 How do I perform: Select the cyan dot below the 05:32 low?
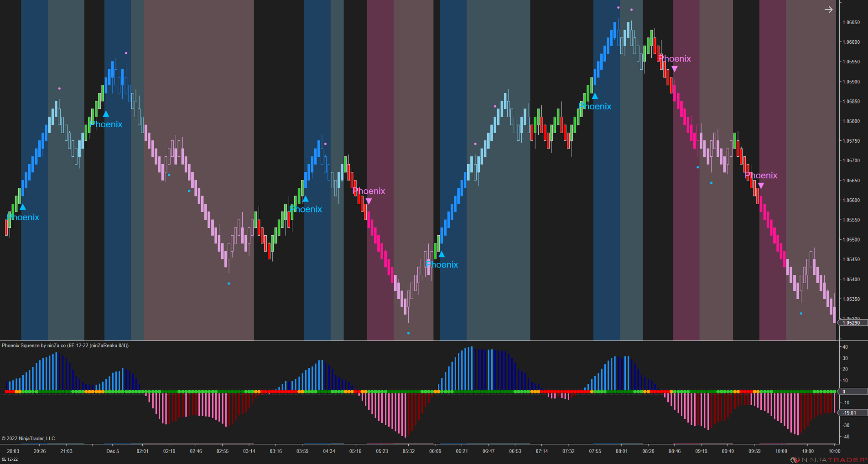pyautogui.click(x=408, y=333)
